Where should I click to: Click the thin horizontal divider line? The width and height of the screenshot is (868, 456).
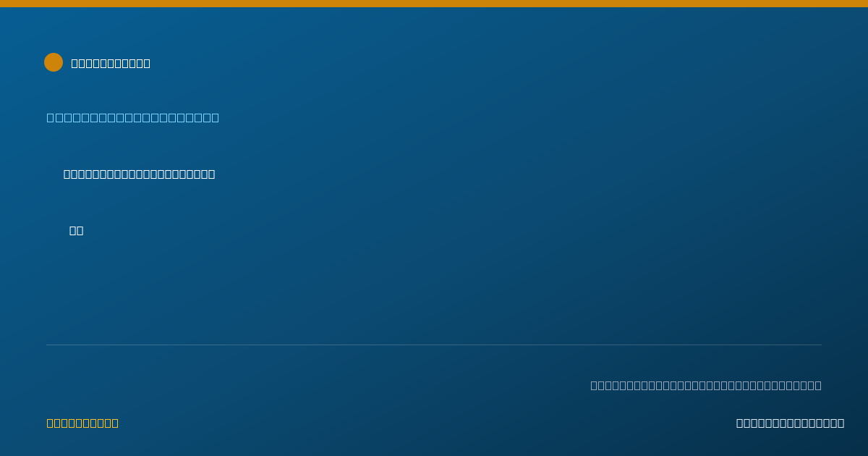click(x=434, y=345)
